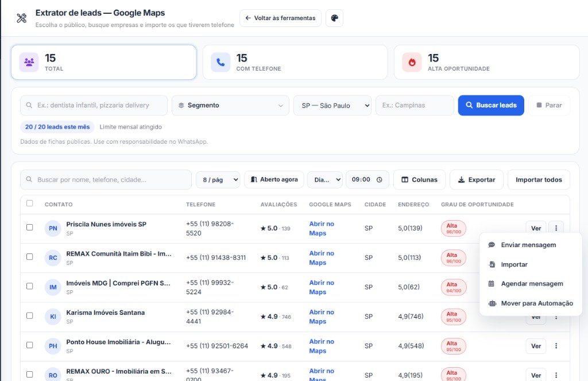Click Importar todos button
Screen dimensions: 588x381
[539, 180]
